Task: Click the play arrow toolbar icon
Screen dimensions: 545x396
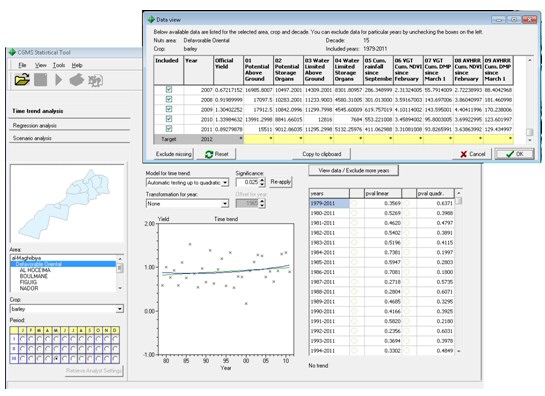Action: tap(58, 80)
